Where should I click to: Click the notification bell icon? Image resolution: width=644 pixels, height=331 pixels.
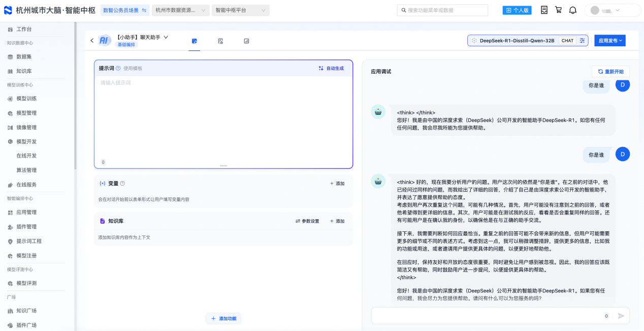[x=572, y=10]
